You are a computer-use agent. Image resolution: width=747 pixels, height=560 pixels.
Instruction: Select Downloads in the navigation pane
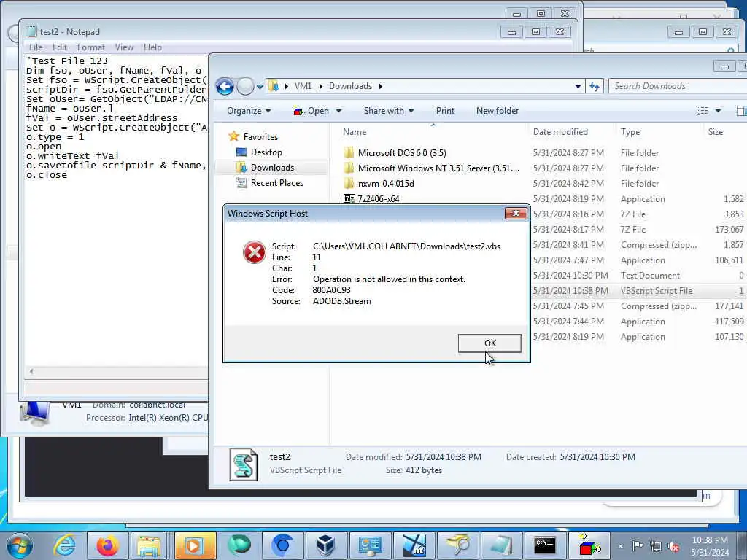[x=273, y=168]
